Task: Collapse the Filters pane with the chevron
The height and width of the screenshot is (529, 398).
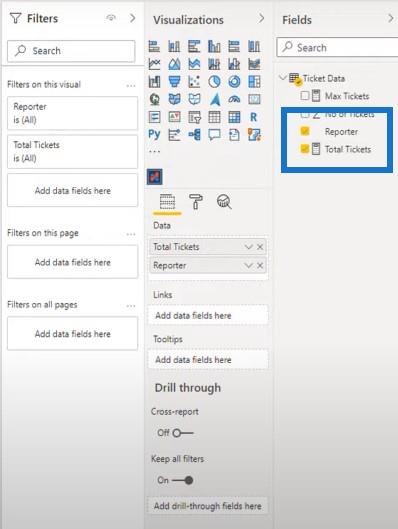Action: [x=133, y=18]
